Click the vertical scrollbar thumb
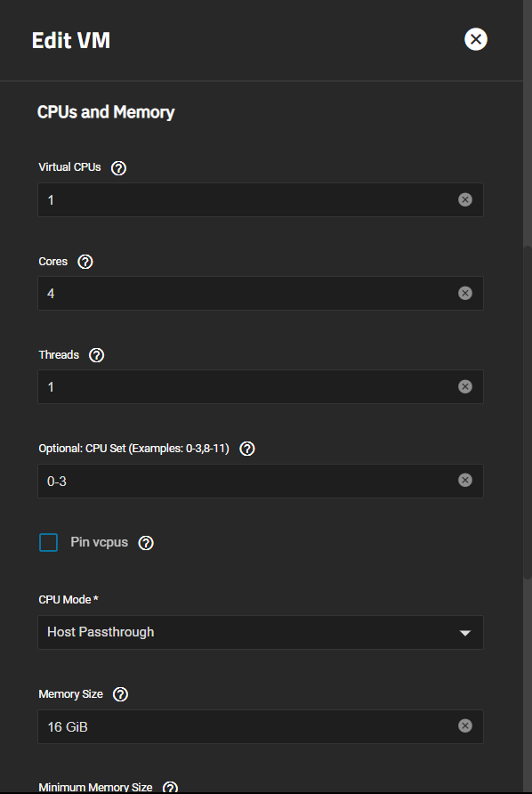 [528, 412]
